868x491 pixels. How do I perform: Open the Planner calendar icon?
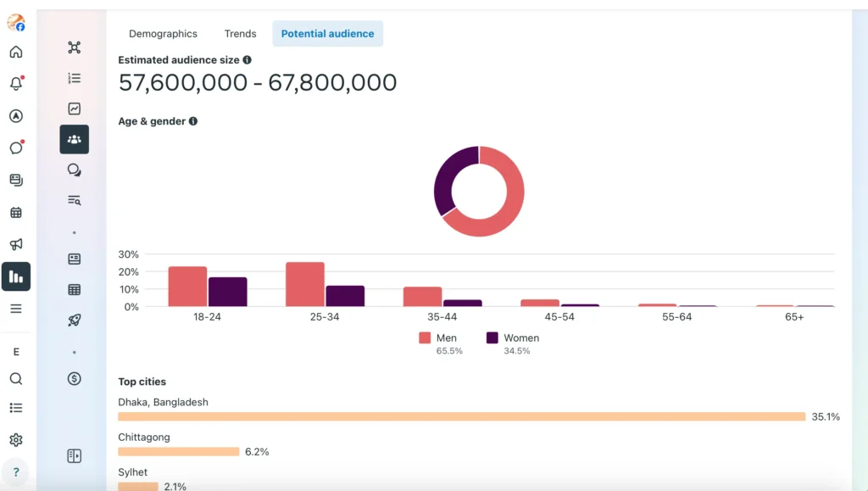pyautogui.click(x=16, y=212)
